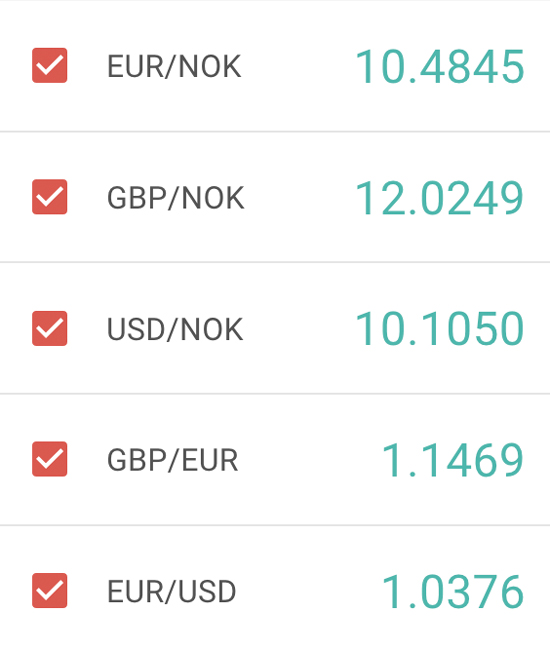Tap the 10.4845 exchange rate
Viewport: 550px width, 650px height.
pos(440,67)
